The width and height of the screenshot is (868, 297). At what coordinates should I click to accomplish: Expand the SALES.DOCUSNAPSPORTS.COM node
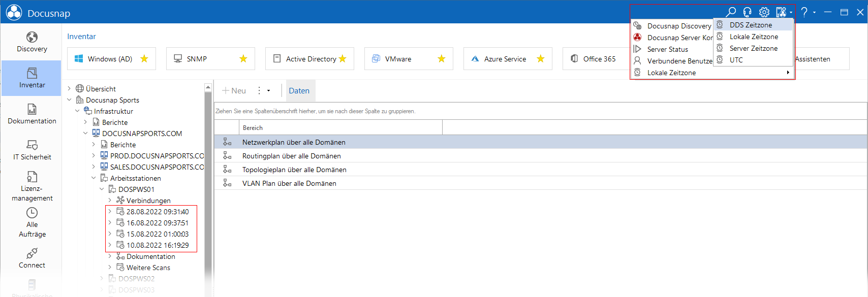coord(94,167)
